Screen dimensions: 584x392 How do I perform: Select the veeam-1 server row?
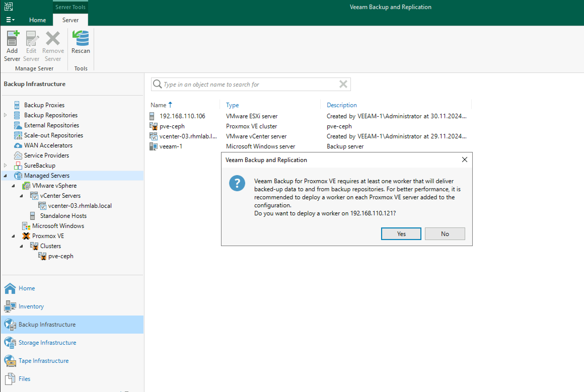(x=310, y=146)
